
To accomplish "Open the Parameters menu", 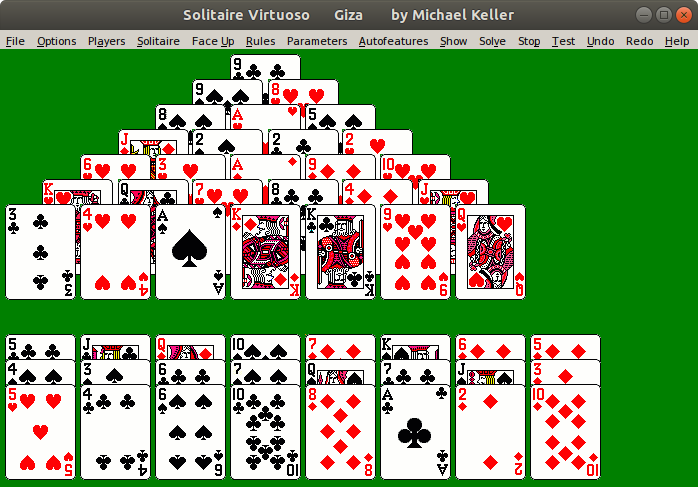I will (x=317, y=41).
